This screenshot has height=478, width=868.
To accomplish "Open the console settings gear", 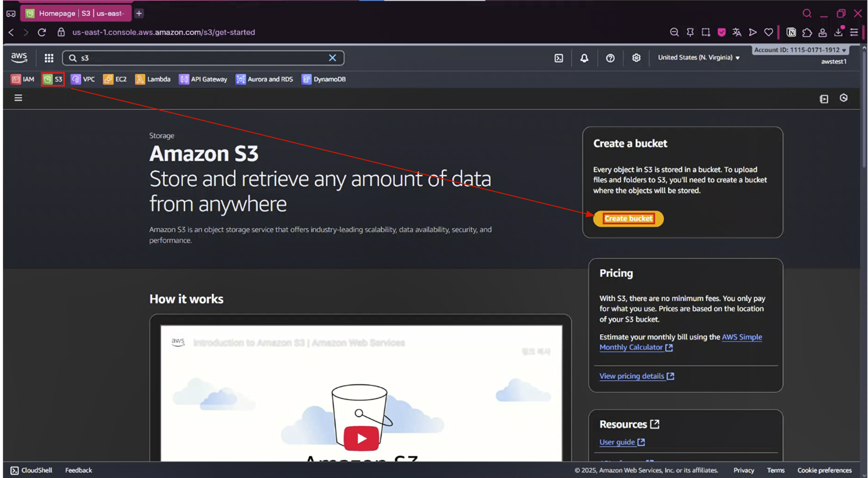I will coord(636,58).
